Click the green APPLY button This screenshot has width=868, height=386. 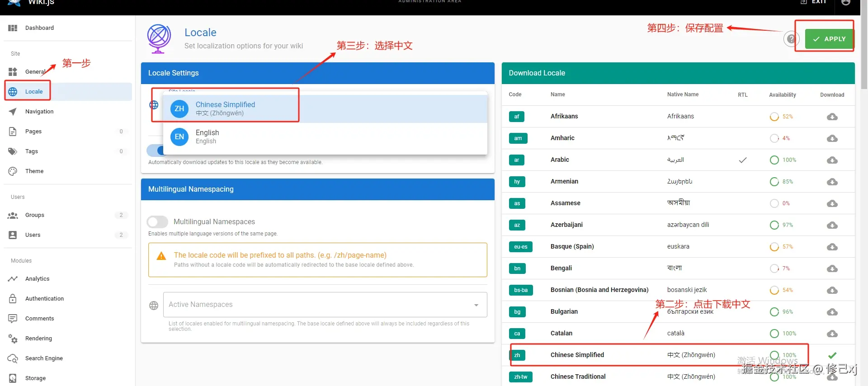(x=829, y=39)
